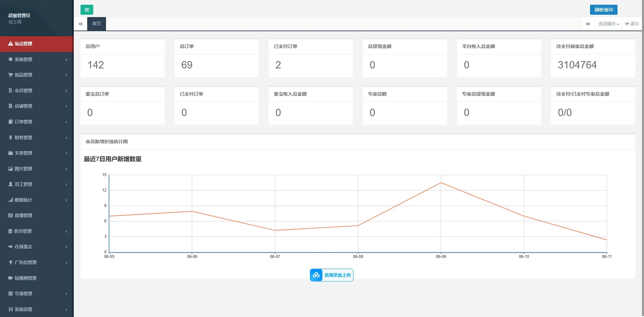The width and height of the screenshot is (644, 317).
Task: Expand the 系统管理 submenu chevron
Action: point(66,59)
